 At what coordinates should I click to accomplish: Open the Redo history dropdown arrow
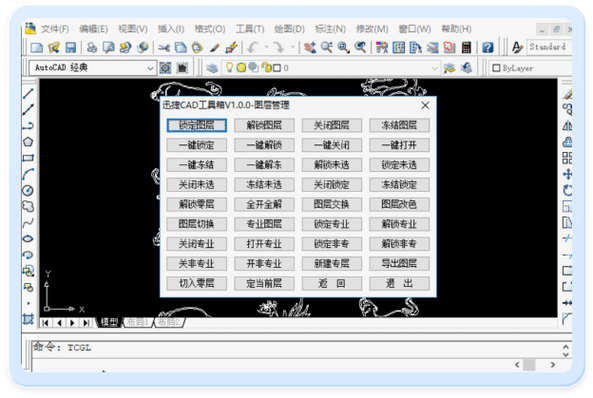tap(293, 47)
